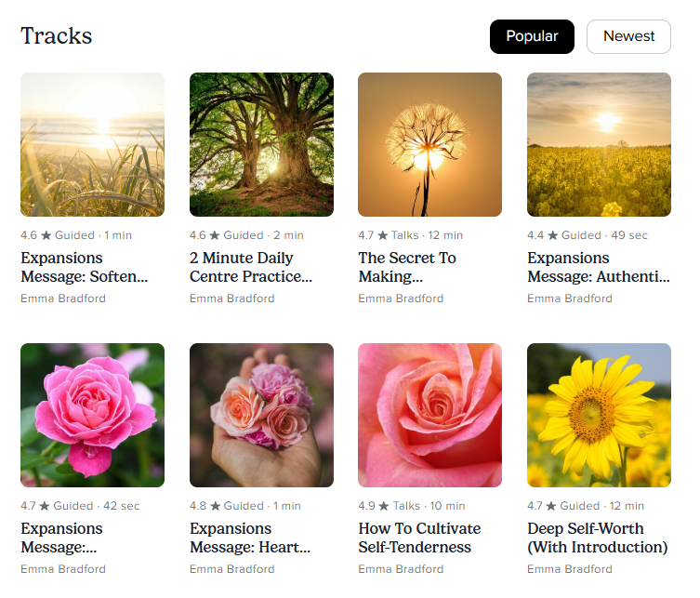Open the sunflower thumbnail
The image size is (700, 598).
599,415
